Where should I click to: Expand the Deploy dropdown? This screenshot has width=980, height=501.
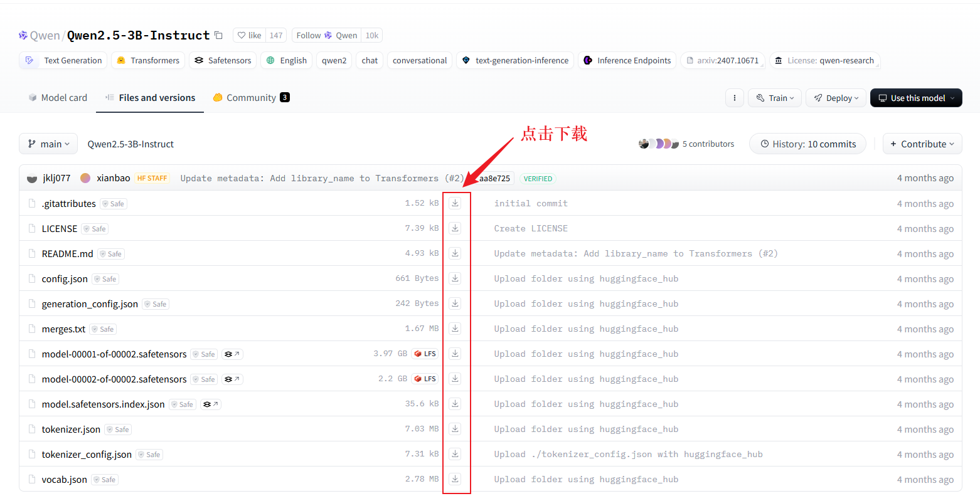(836, 98)
